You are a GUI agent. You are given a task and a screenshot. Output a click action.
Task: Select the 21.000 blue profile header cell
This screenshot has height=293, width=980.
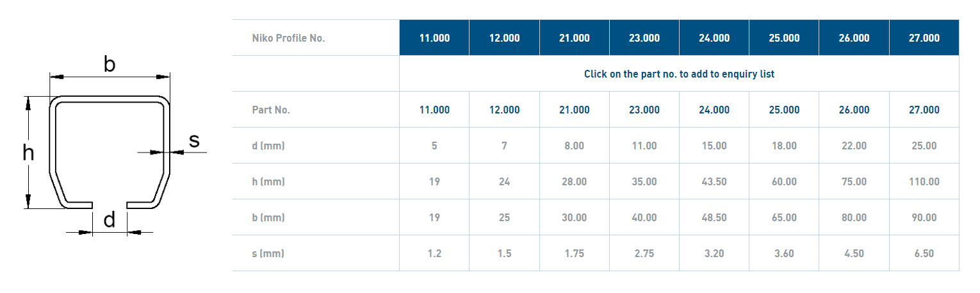[574, 38]
